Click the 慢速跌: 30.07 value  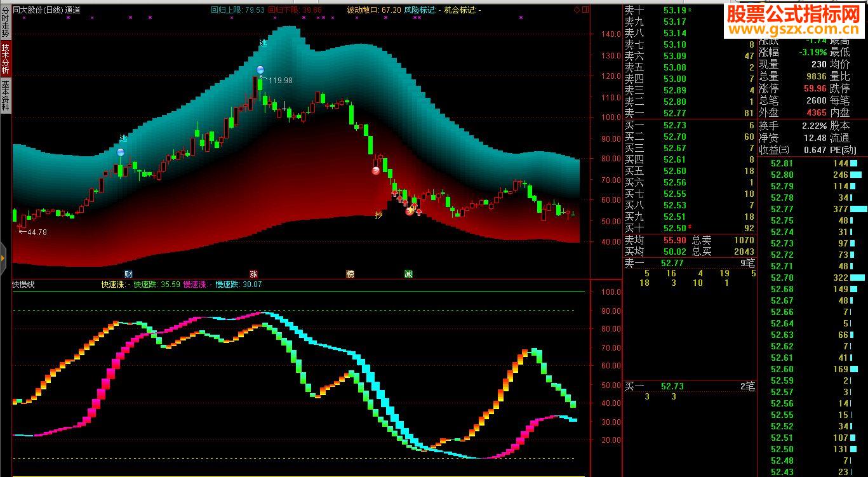click(x=239, y=285)
